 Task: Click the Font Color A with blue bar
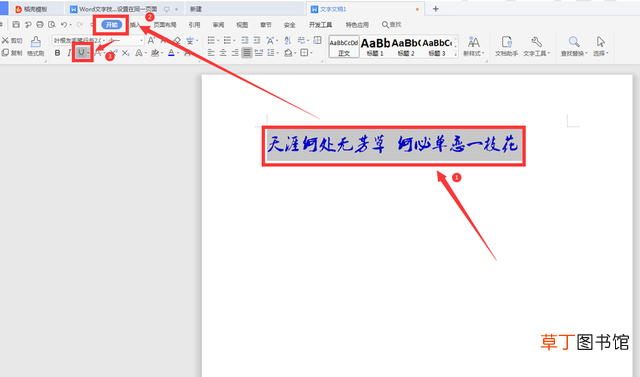pyautogui.click(x=171, y=53)
